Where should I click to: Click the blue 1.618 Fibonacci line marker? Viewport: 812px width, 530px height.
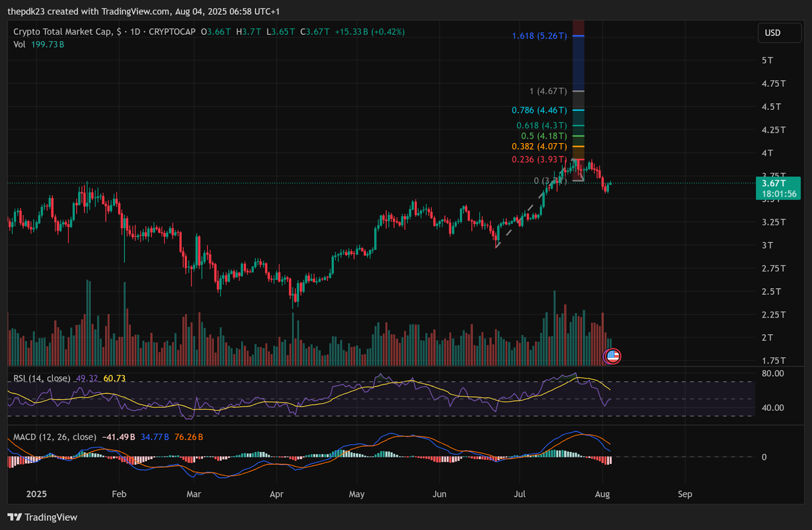(579, 36)
